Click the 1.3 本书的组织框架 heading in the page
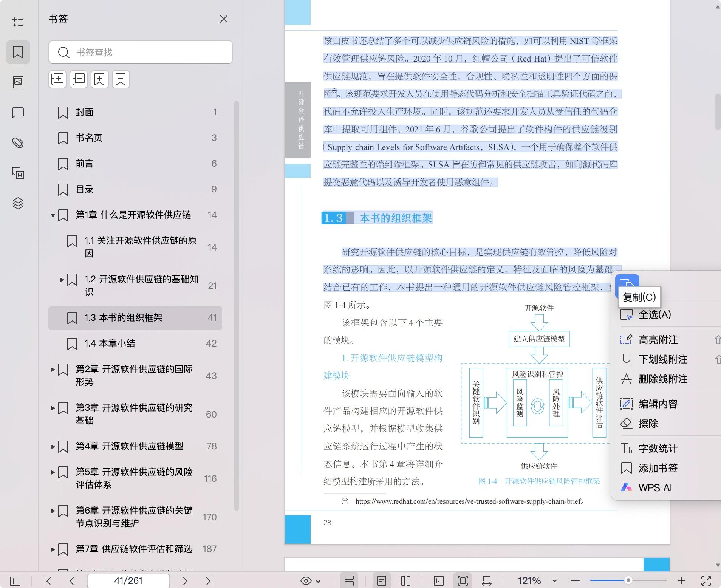 (377, 218)
